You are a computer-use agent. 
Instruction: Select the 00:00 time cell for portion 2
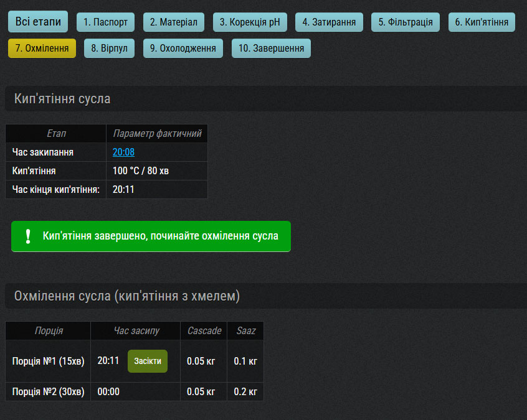click(x=108, y=391)
